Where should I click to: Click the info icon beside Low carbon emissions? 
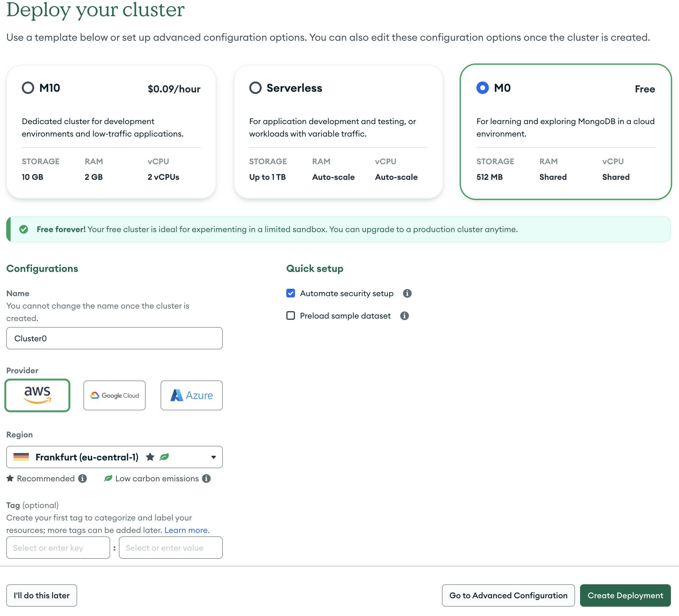coord(207,478)
